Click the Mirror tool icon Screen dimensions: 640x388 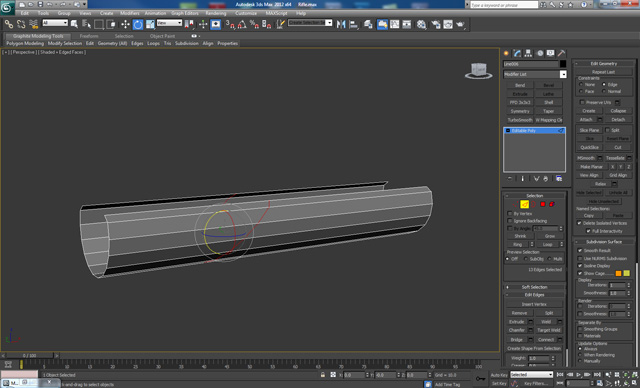click(x=341, y=24)
